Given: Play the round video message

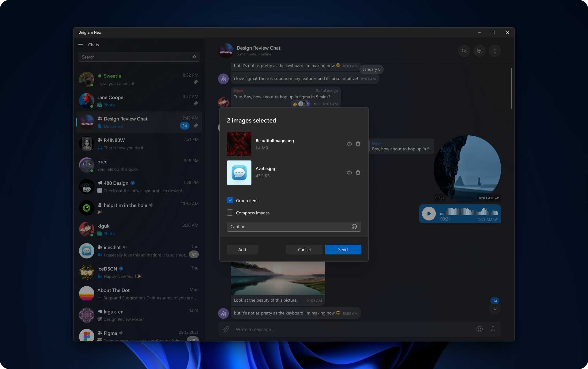Looking at the screenshot, I should [467, 169].
